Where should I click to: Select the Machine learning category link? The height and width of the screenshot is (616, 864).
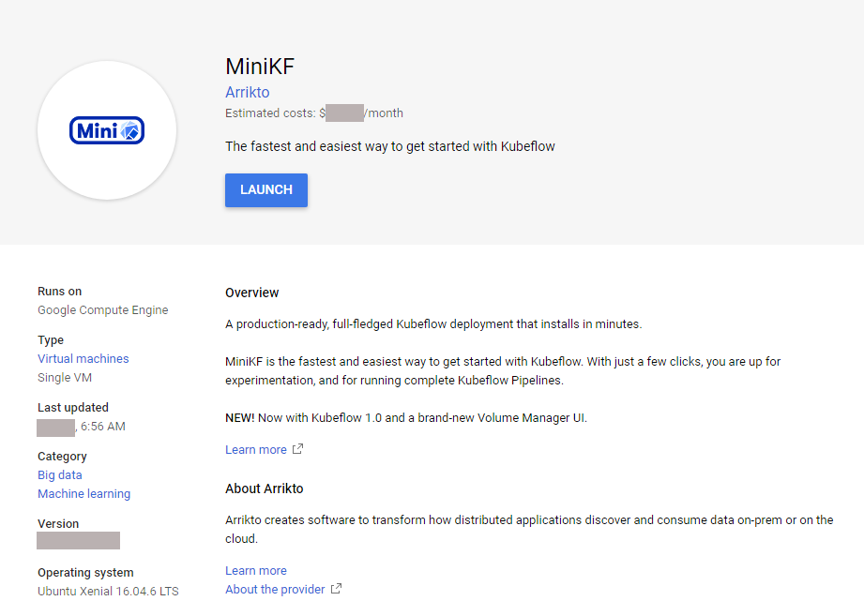click(84, 493)
